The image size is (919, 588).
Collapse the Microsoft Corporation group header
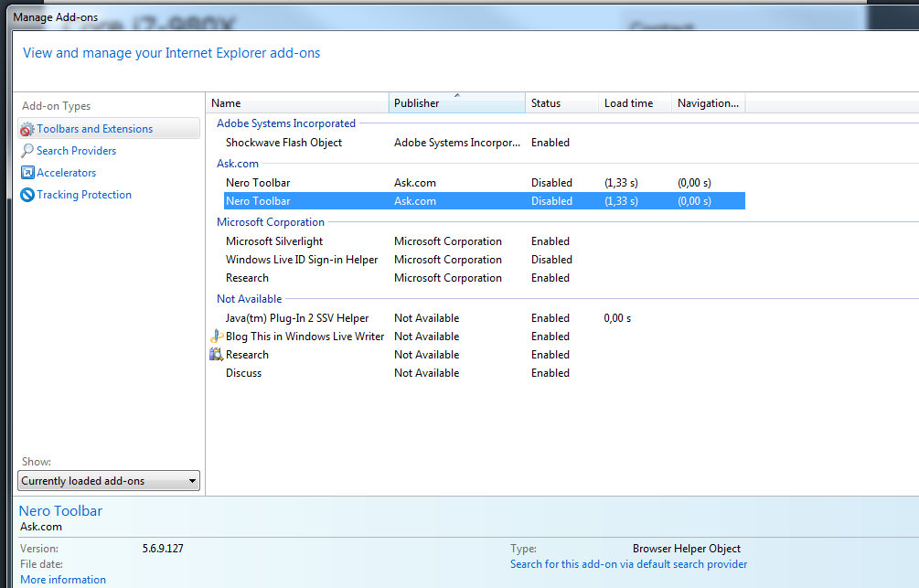point(270,222)
